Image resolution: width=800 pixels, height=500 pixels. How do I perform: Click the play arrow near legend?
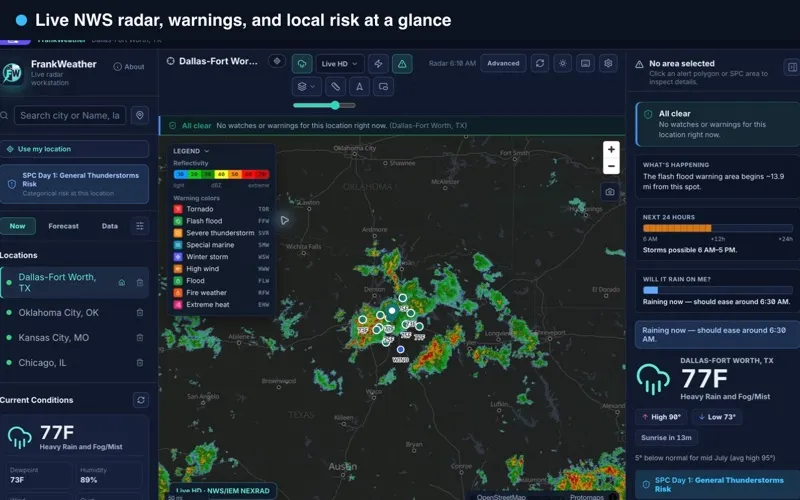(285, 220)
